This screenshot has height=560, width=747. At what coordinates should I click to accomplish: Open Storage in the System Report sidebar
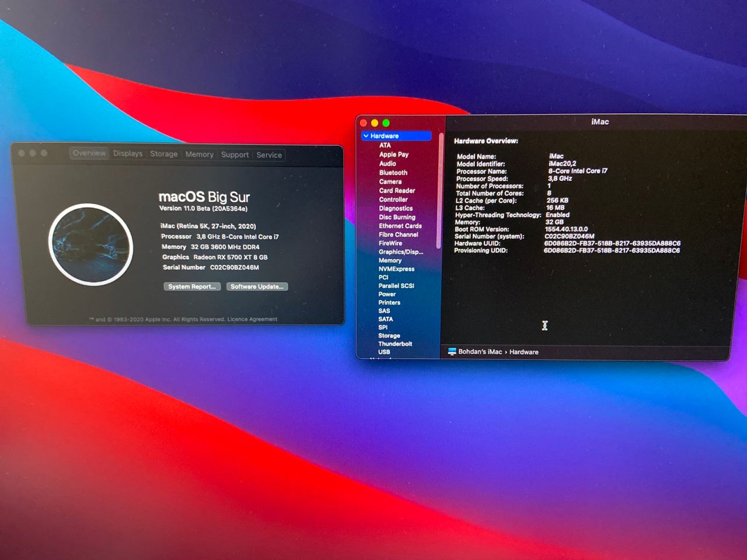389,335
